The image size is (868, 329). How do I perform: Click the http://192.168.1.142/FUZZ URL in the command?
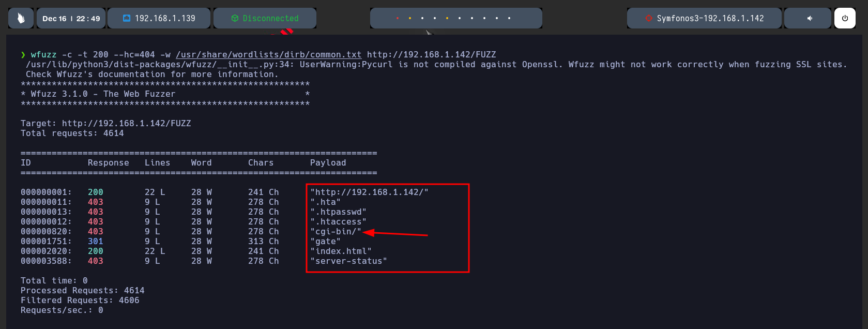pos(431,54)
